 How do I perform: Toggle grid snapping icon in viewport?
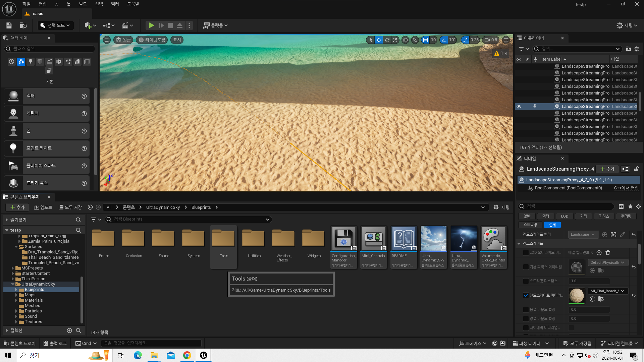coord(425,40)
